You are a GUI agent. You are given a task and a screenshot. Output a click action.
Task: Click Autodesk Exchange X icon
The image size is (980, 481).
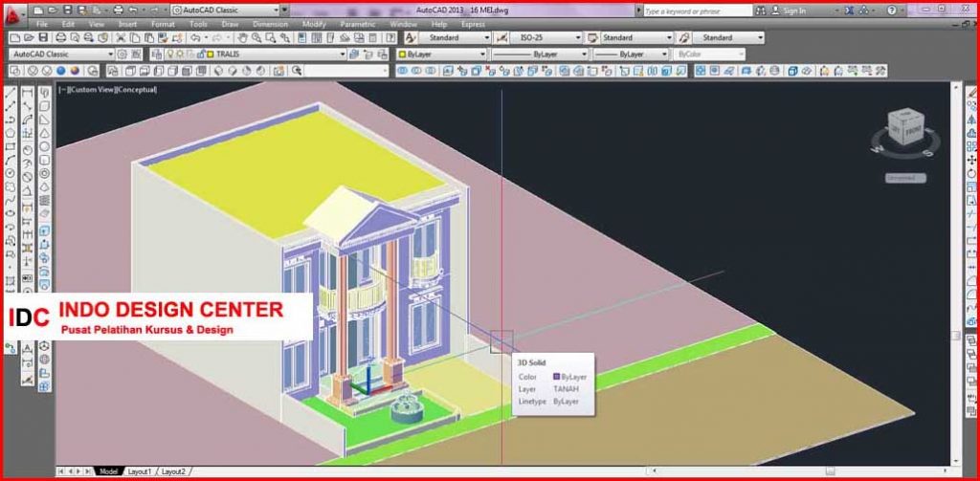pyautogui.click(x=850, y=11)
